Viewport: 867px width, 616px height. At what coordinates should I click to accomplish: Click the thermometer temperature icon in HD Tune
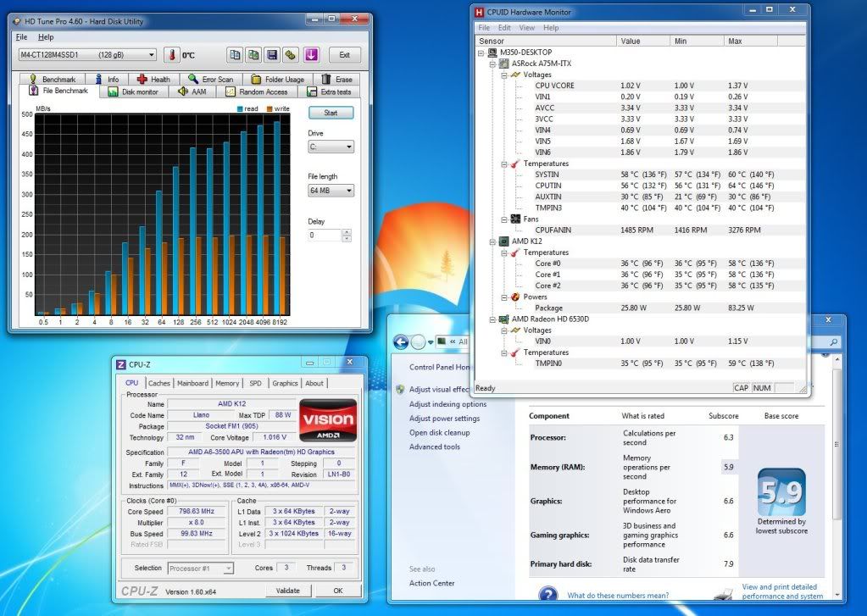pyautogui.click(x=172, y=55)
